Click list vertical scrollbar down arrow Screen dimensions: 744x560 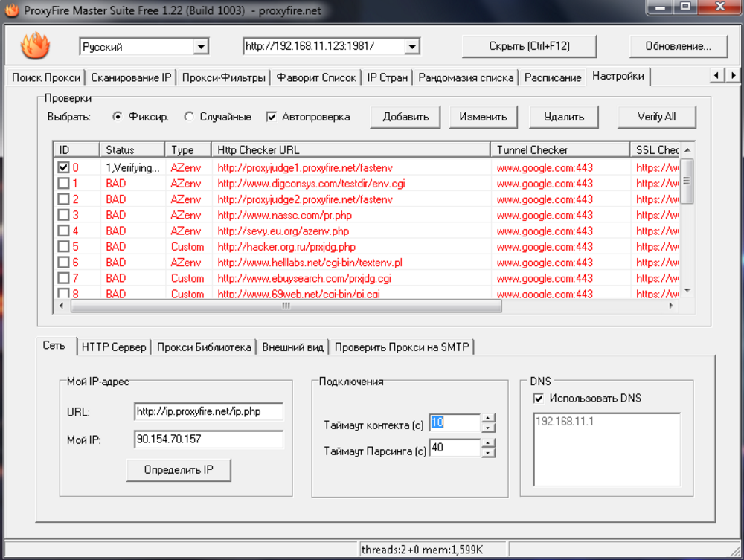click(x=687, y=290)
